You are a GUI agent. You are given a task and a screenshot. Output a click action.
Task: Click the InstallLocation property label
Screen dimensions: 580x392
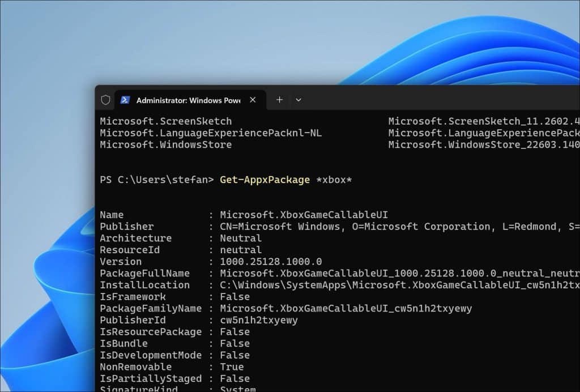click(144, 285)
